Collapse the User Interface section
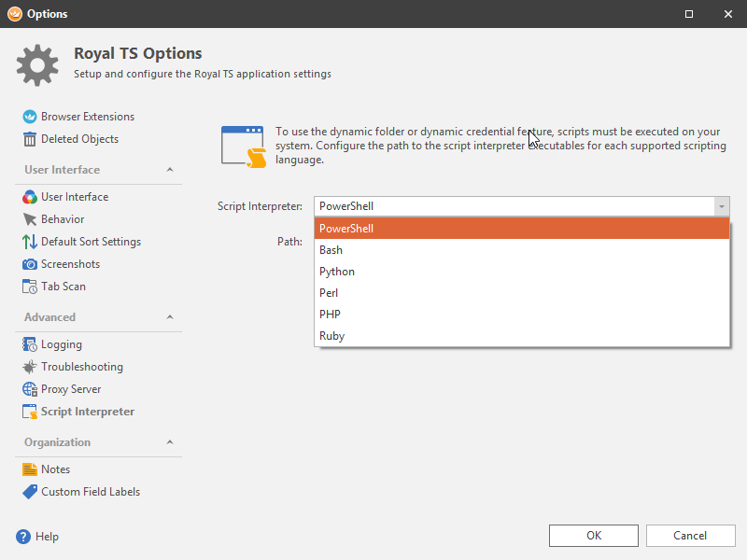 click(170, 170)
